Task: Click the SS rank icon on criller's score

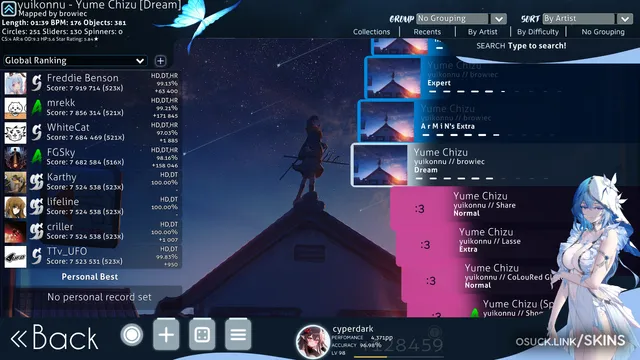Action: 37,231
